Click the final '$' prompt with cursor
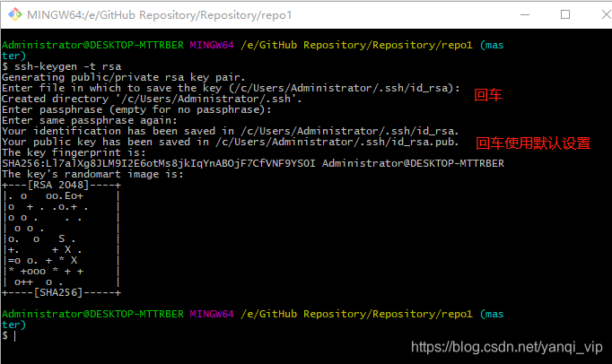 tap(9, 335)
